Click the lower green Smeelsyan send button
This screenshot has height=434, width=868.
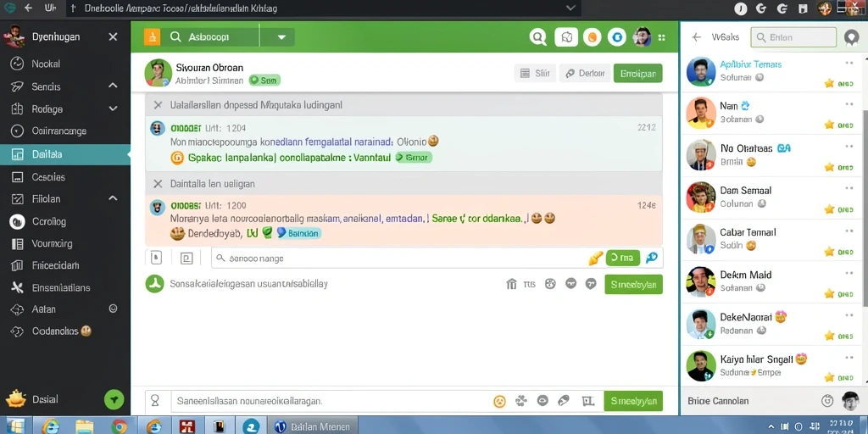pos(633,401)
